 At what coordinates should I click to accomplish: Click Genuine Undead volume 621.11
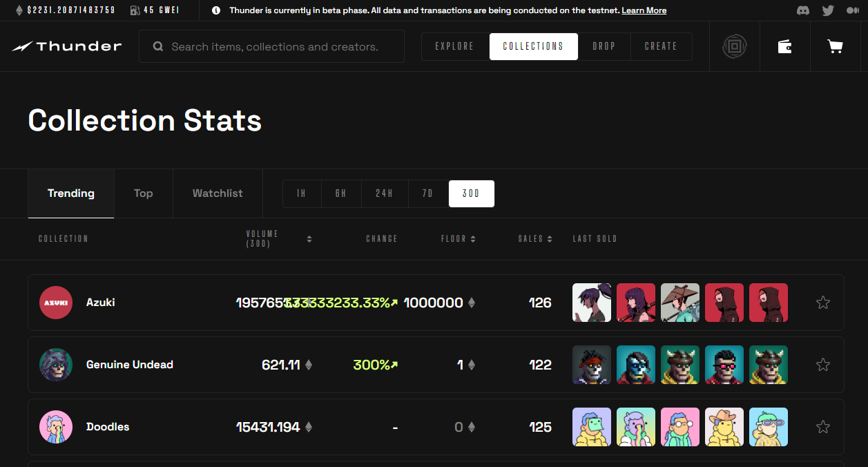pyautogui.click(x=281, y=365)
